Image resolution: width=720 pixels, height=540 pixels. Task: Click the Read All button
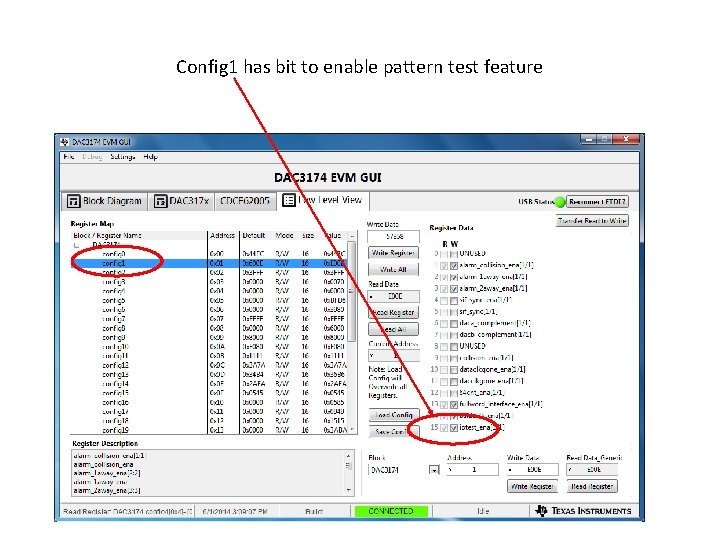pyautogui.click(x=394, y=329)
